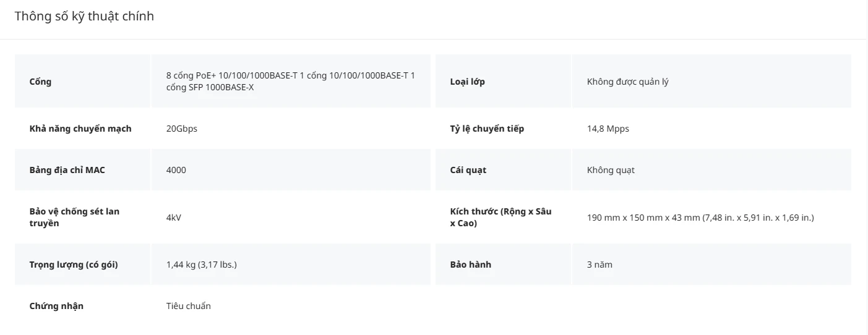Screen dimensions: 868x335
Task: Select the 'Tỷ lệ chuyển tiếp' label
Action: pos(487,129)
